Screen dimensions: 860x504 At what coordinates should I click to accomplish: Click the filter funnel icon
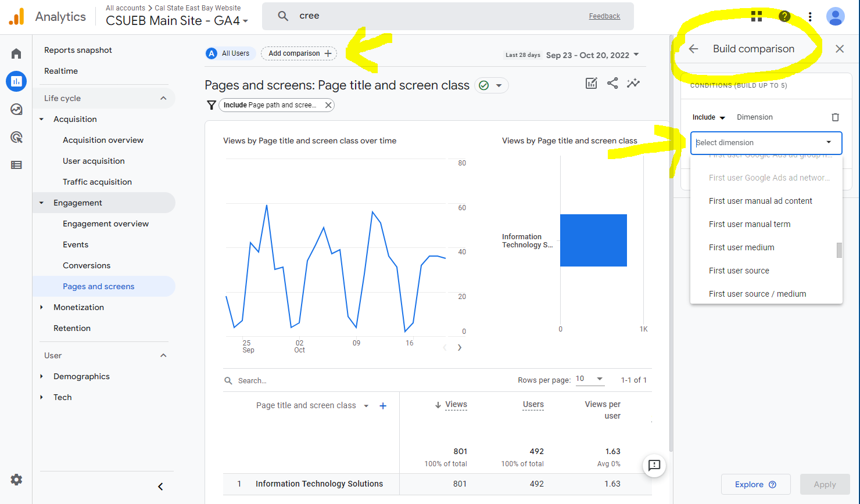point(212,105)
